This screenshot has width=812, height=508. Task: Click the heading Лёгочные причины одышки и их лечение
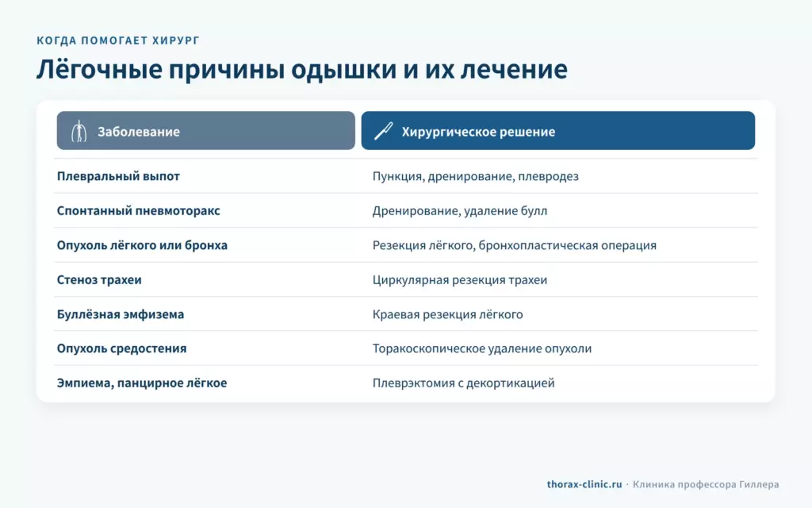tap(302, 69)
